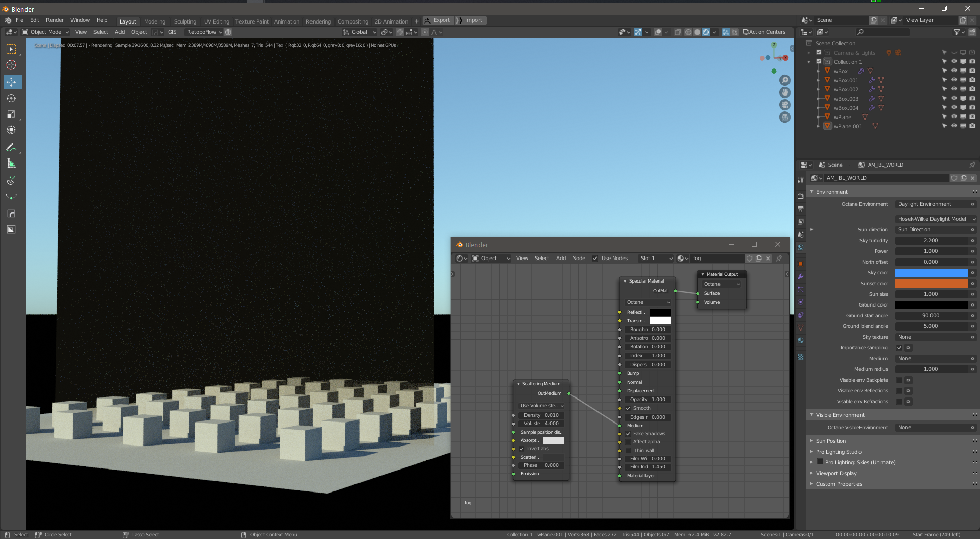Click the orange Sunset color swatch

coord(931,284)
